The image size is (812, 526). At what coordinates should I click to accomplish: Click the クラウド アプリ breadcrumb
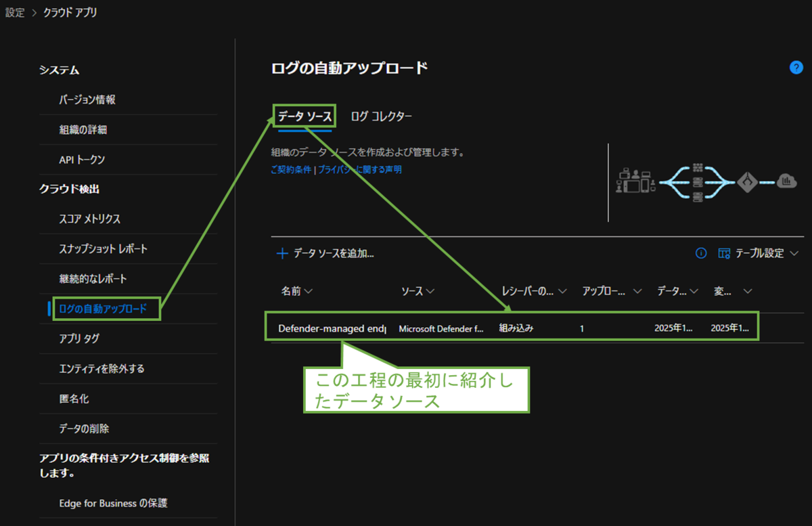tap(70, 12)
